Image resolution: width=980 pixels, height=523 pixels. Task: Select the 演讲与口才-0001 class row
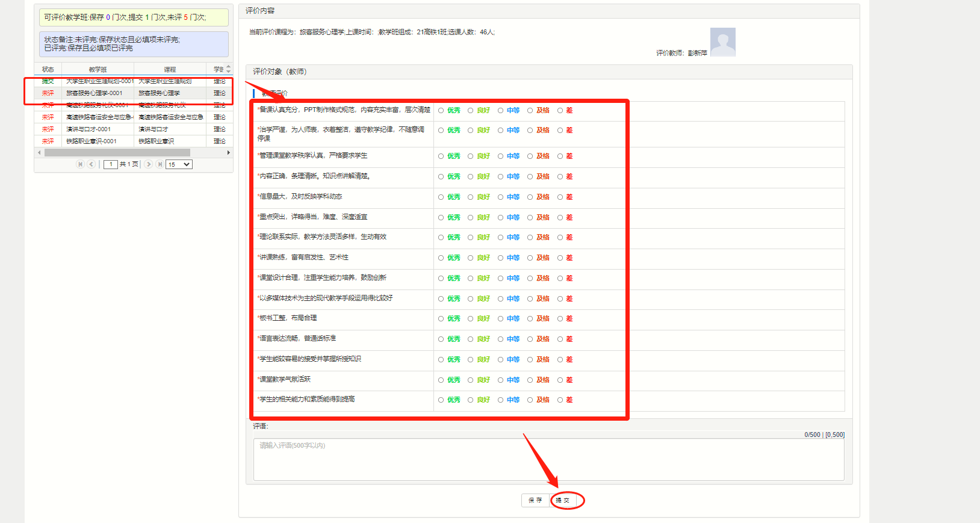[88, 129]
